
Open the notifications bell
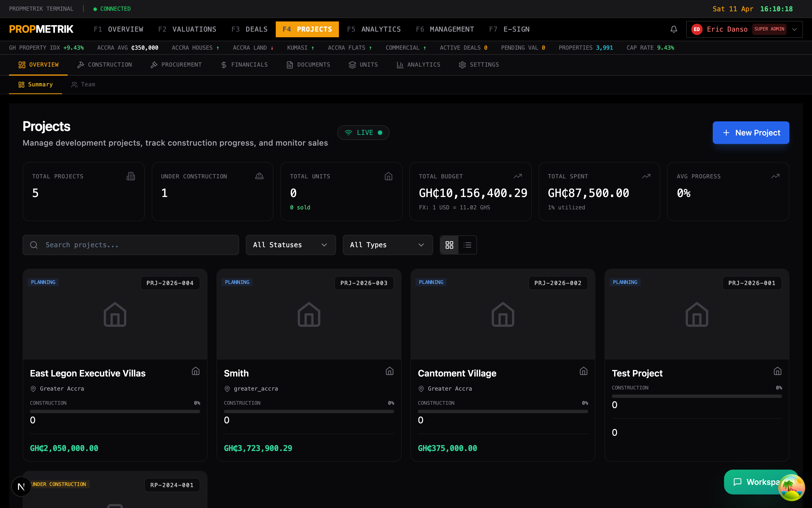673,29
